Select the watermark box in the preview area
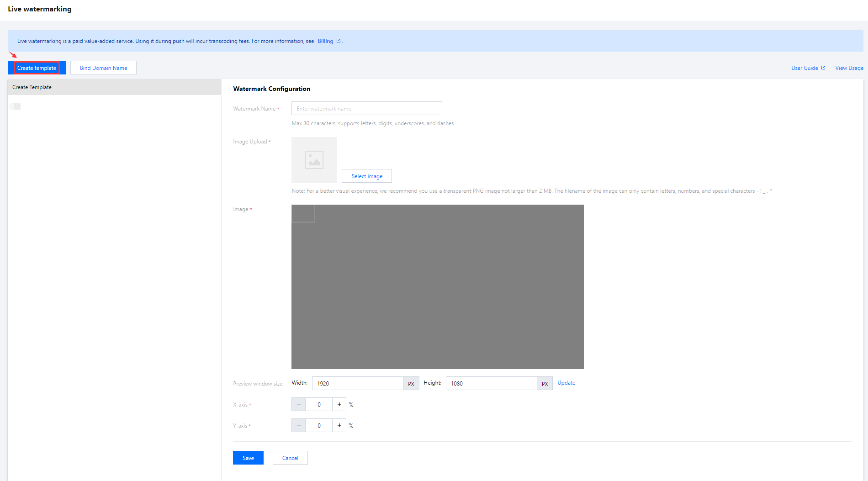Screen dimensions: 868x481 pyautogui.click(x=303, y=213)
